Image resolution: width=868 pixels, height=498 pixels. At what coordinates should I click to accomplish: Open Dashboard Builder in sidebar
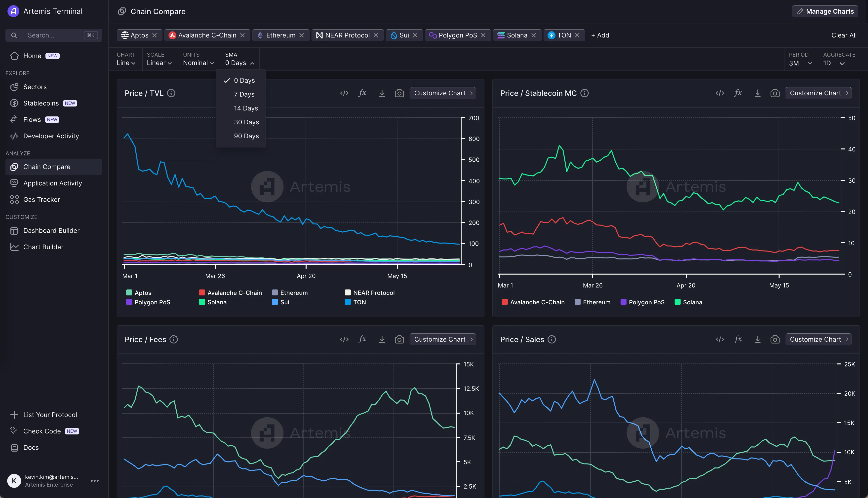click(x=54, y=231)
